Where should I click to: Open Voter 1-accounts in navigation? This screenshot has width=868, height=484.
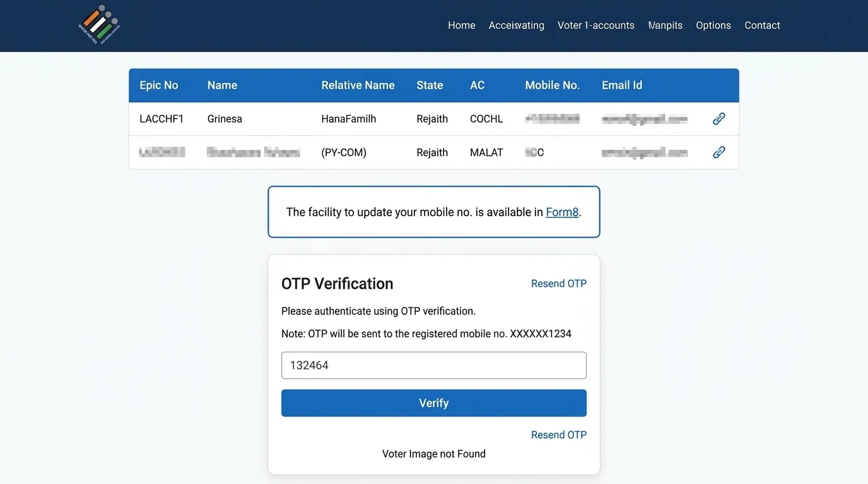click(596, 25)
